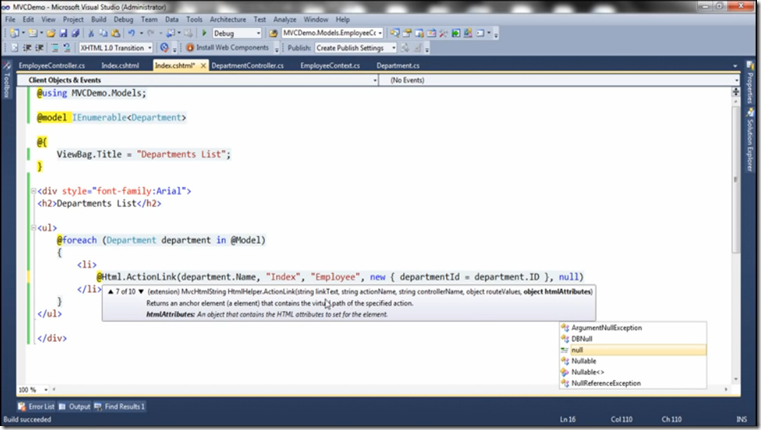Screen dimensions: 761x430
Task: Click the Start Page green icon in the toolbar
Action: click(x=456, y=33)
